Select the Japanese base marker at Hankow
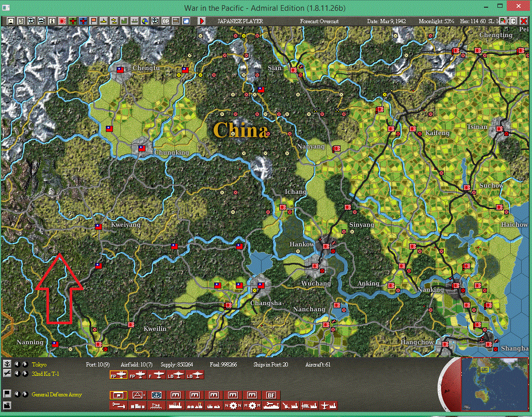 pyautogui.click(x=326, y=246)
